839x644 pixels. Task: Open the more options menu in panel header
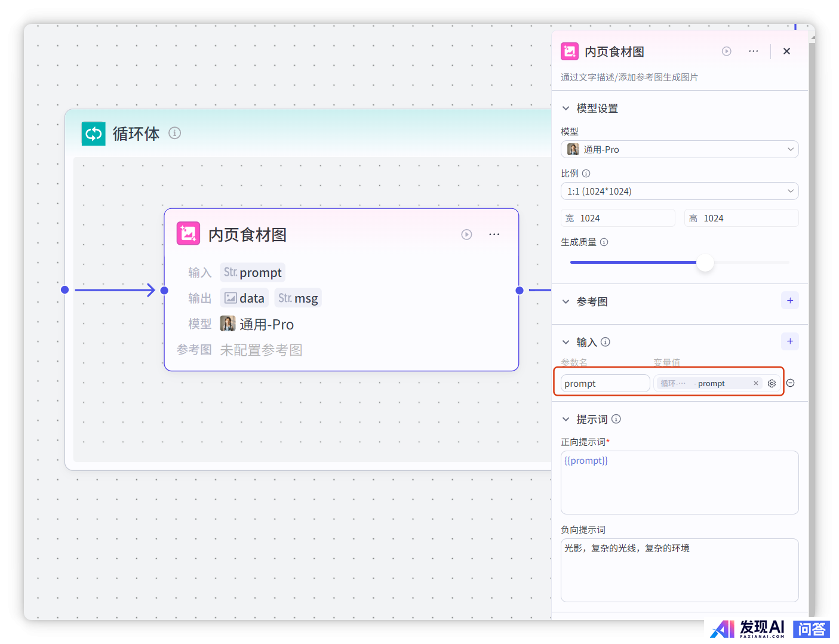[x=753, y=51]
